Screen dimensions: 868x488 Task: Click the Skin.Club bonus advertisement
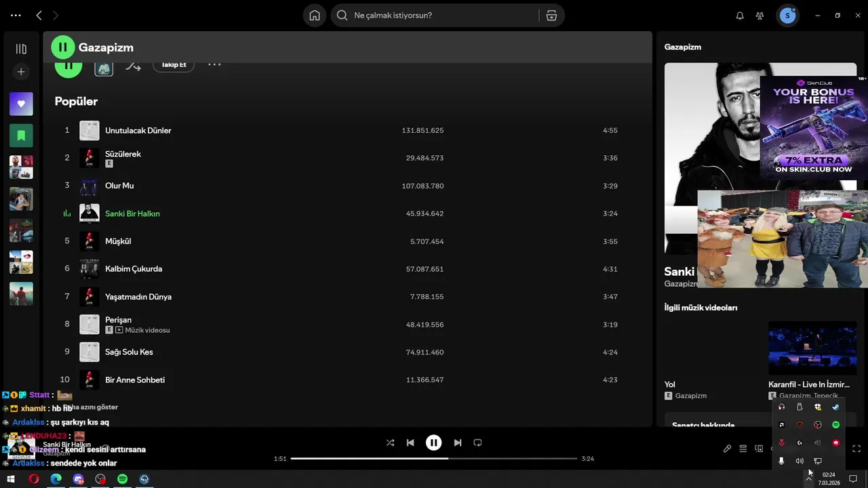pyautogui.click(x=813, y=128)
